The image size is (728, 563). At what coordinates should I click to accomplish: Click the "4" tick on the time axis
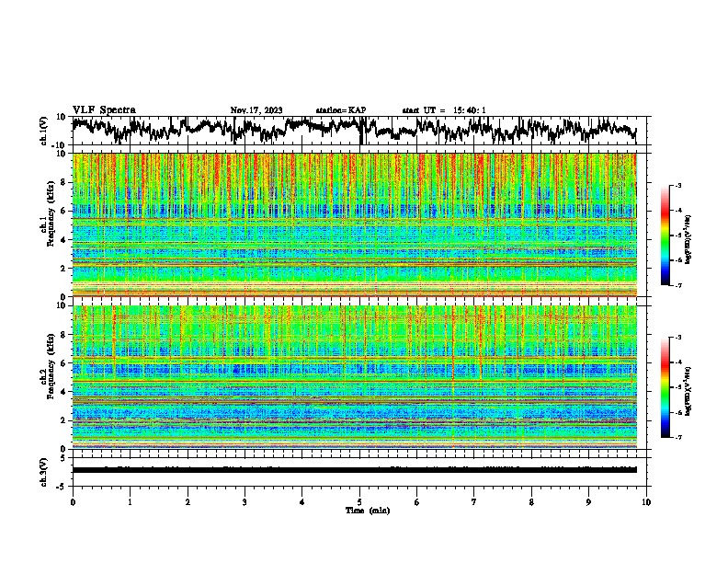point(302,502)
